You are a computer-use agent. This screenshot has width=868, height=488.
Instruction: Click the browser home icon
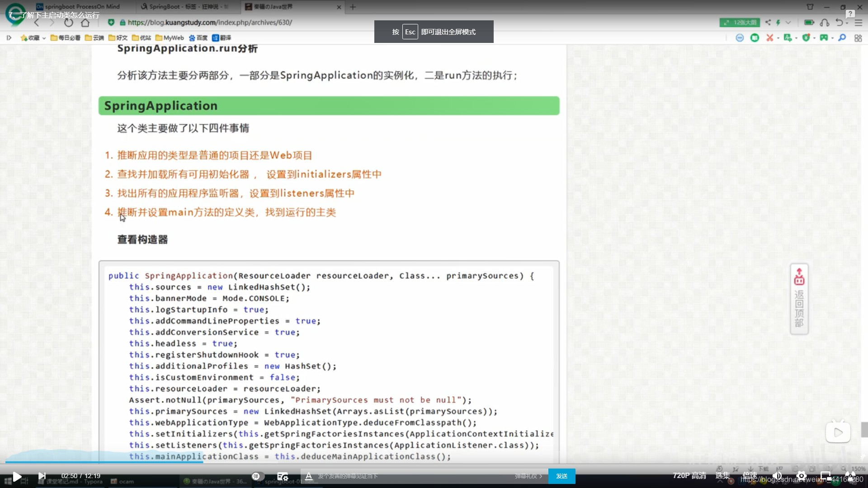click(85, 23)
